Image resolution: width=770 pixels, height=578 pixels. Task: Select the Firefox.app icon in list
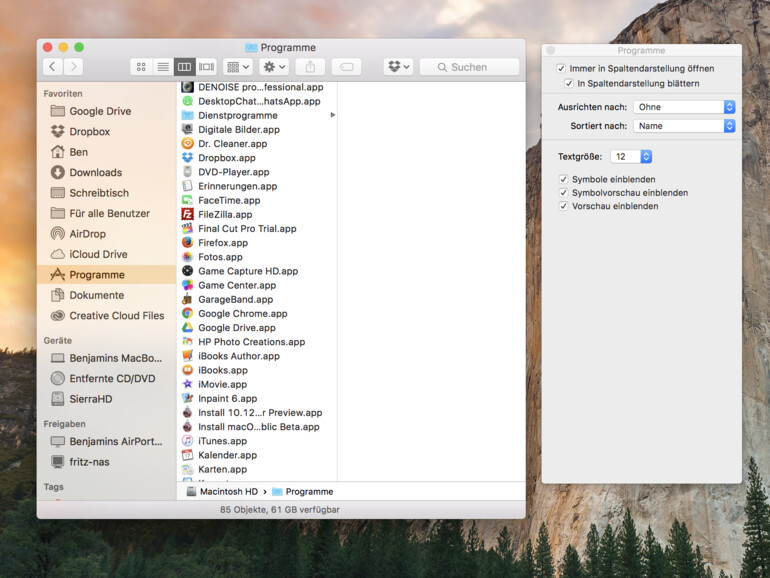point(187,243)
